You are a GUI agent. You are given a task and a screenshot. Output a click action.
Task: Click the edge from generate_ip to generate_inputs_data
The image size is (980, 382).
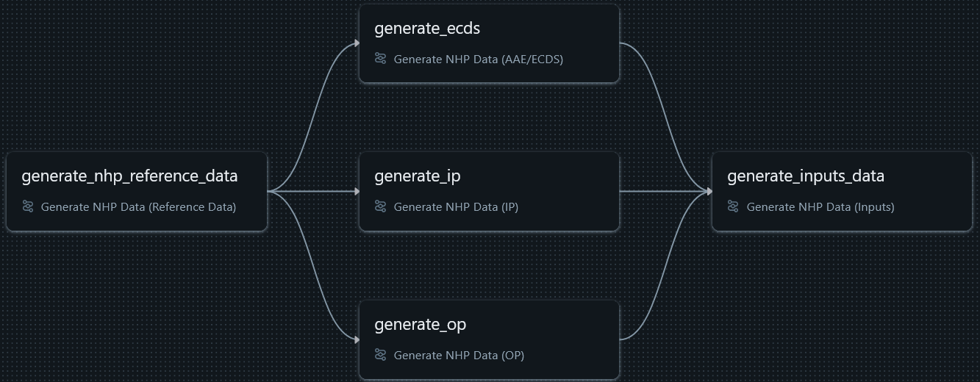tap(662, 192)
